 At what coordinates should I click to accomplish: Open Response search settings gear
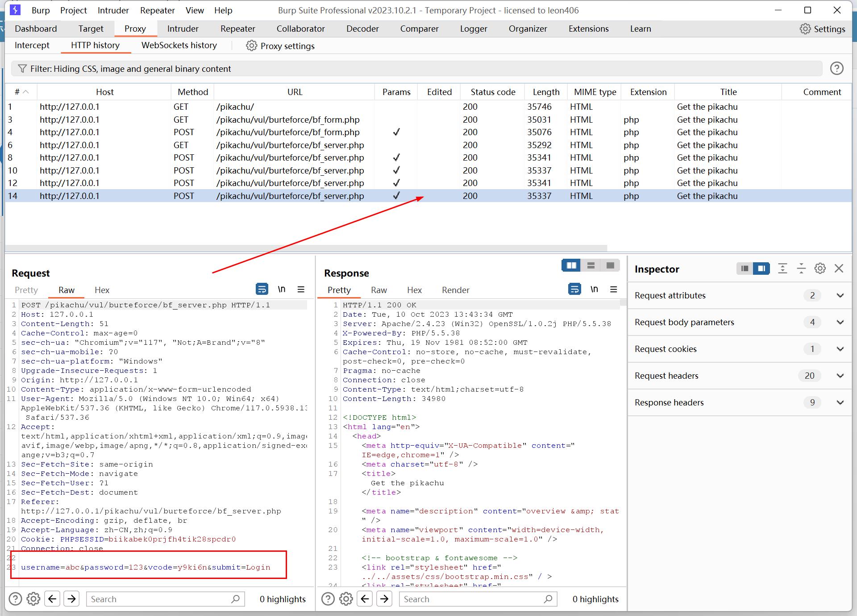[x=346, y=599]
